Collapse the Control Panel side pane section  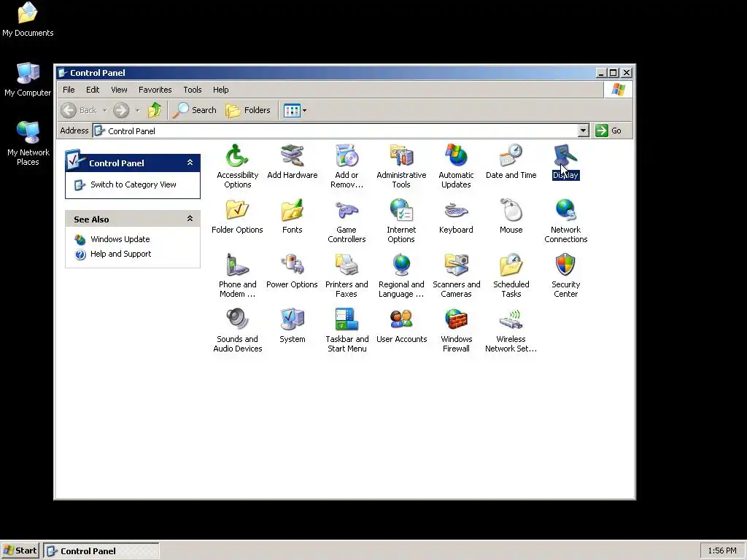[190, 163]
